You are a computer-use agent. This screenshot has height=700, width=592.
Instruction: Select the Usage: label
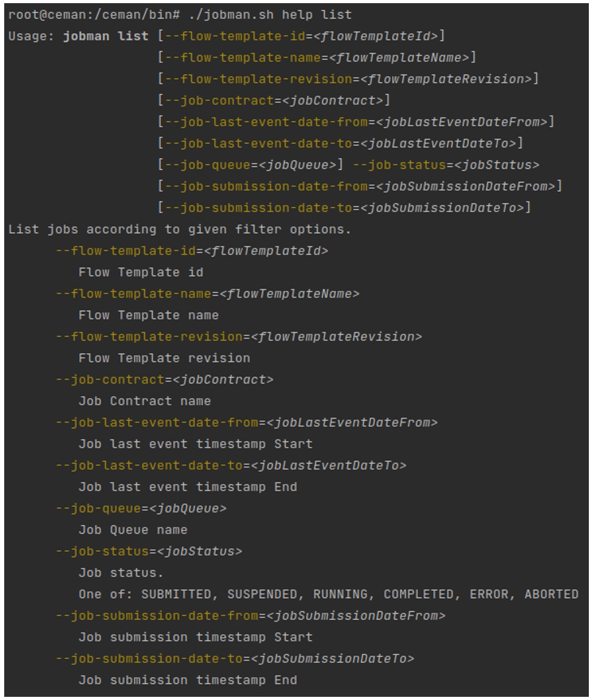tap(32, 36)
